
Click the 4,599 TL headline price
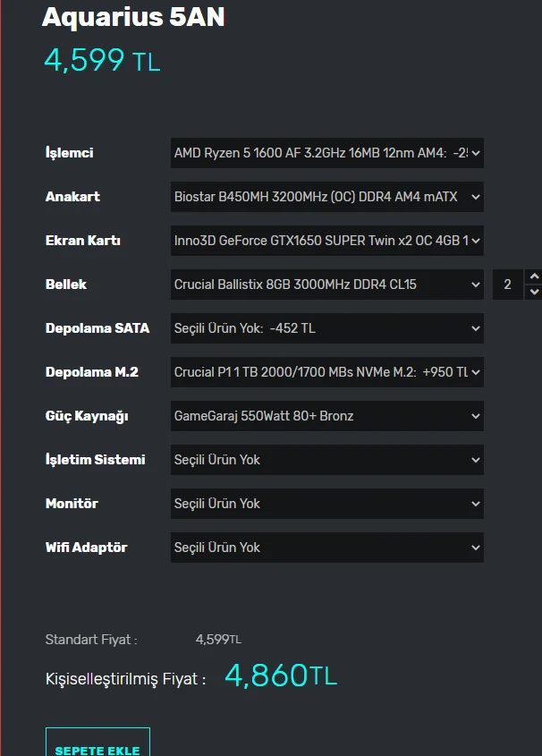coord(102,61)
